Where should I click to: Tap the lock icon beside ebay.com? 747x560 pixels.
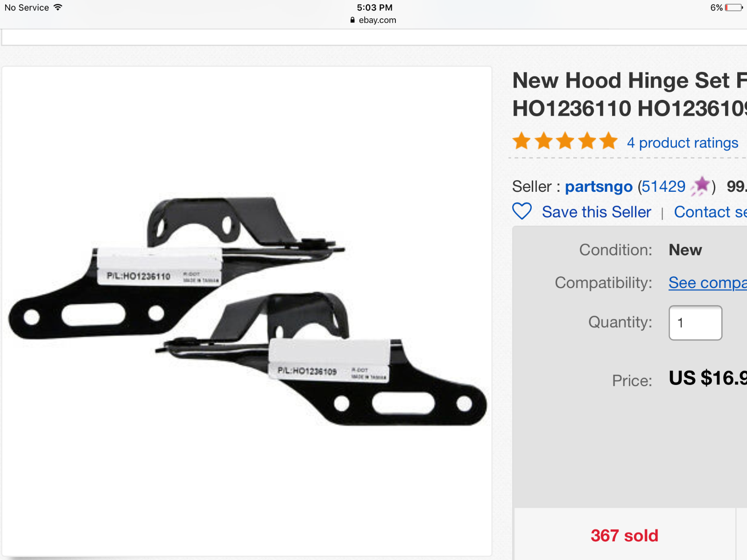click(352, 20)
